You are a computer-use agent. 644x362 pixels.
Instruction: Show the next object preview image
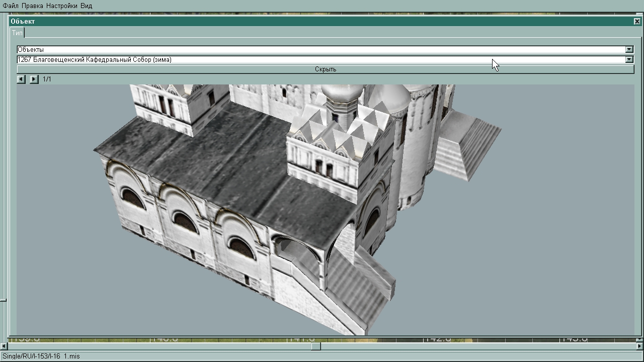pos(34,79)
